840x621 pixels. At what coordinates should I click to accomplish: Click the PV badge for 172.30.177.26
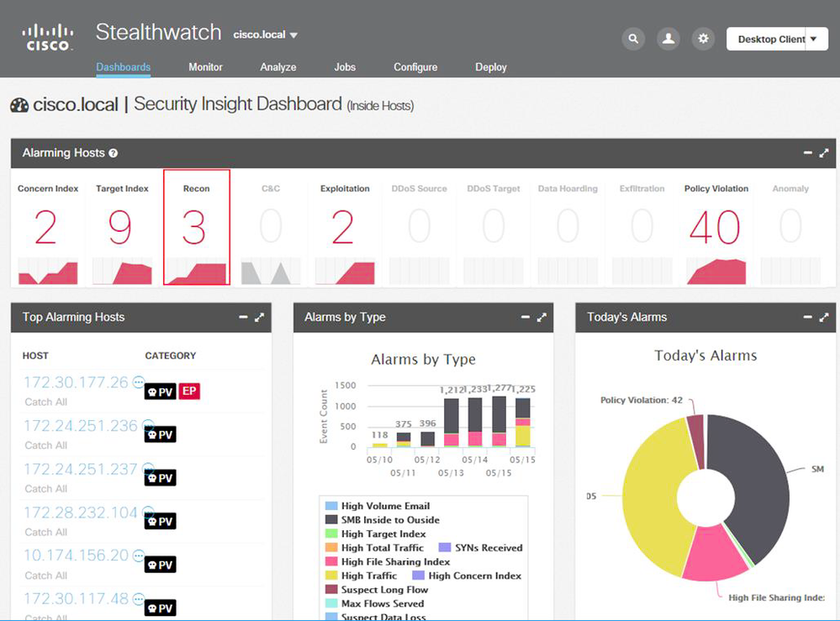click(160, 392)
